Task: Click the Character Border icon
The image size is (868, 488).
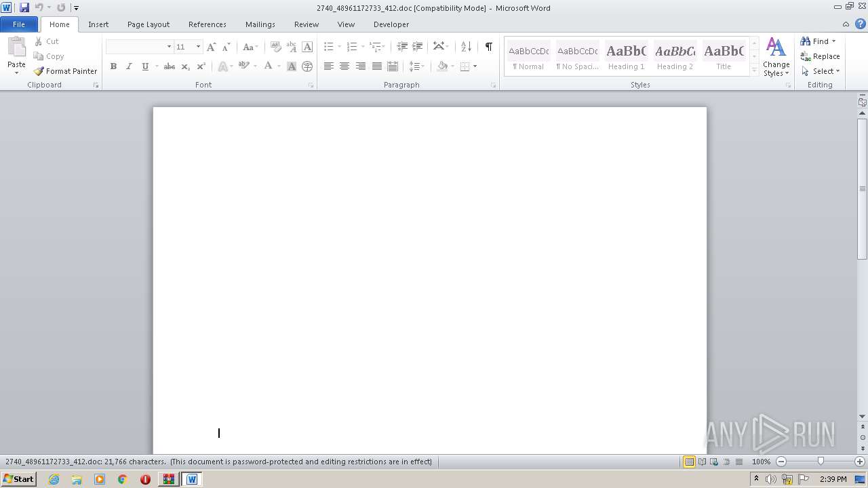Action: coord(307,47)
